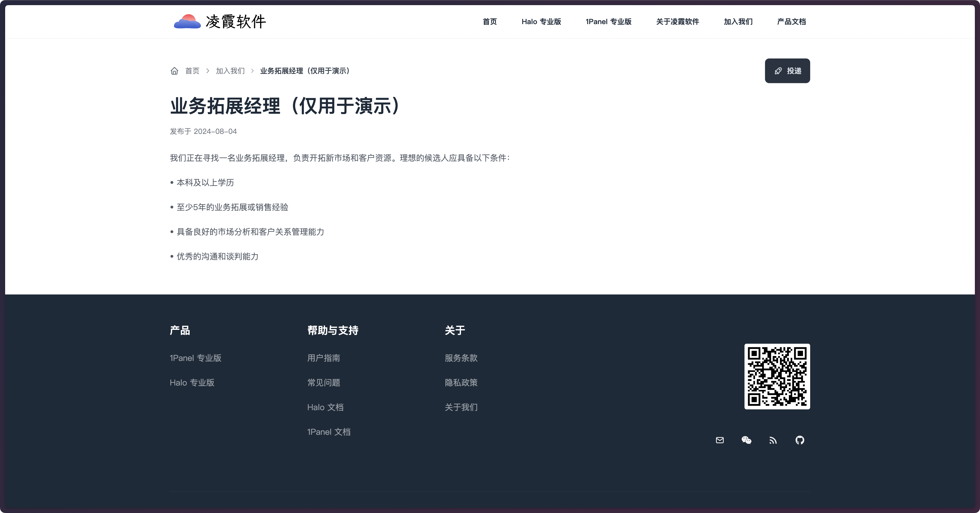Open Halo 专业版 in top navigation
Viewport: 980px width, 513px height.
point(541,22)
